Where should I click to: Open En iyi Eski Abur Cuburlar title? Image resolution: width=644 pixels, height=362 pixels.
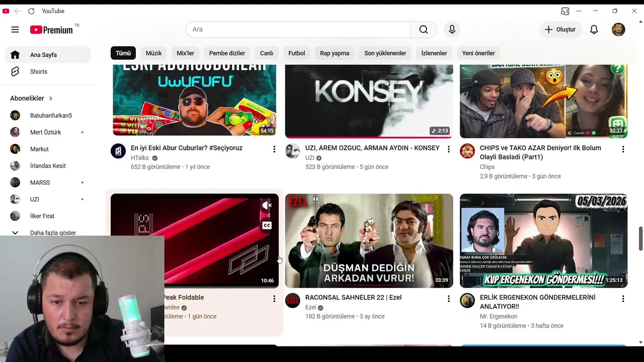coord(187,148)
